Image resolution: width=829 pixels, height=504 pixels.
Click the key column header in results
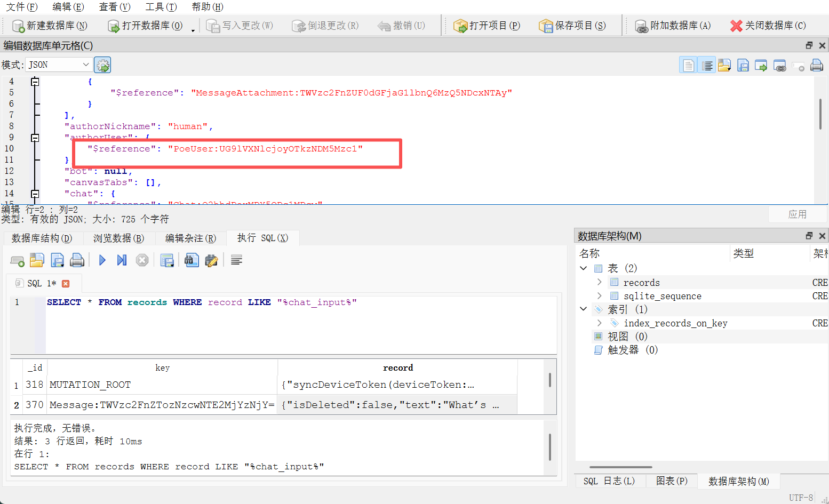pos(162,367)
